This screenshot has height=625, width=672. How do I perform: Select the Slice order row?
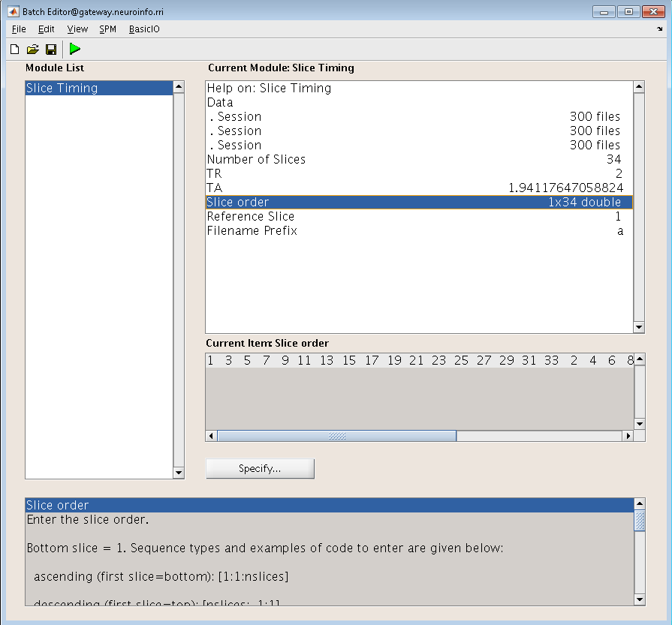point(419,202)
